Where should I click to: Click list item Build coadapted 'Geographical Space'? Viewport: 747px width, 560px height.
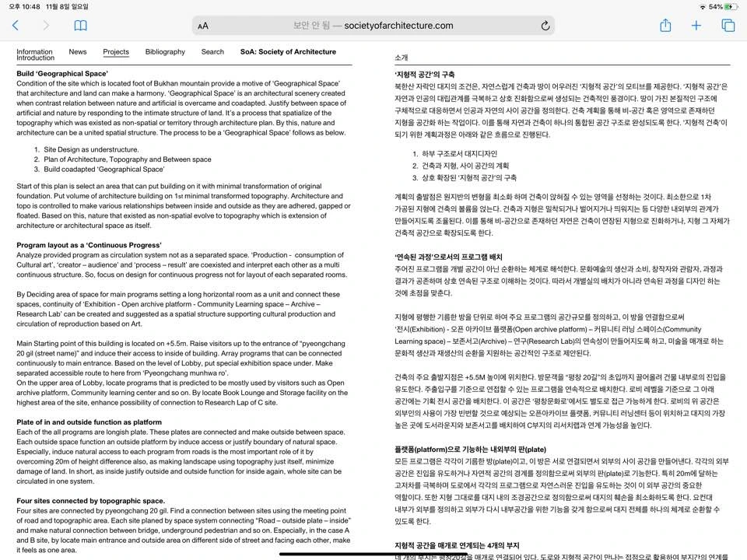point(103,169)
